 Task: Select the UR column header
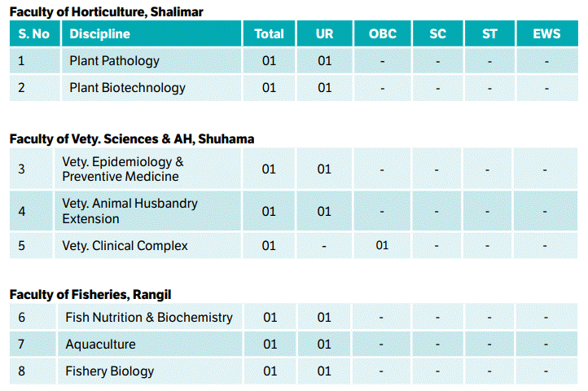324,33
